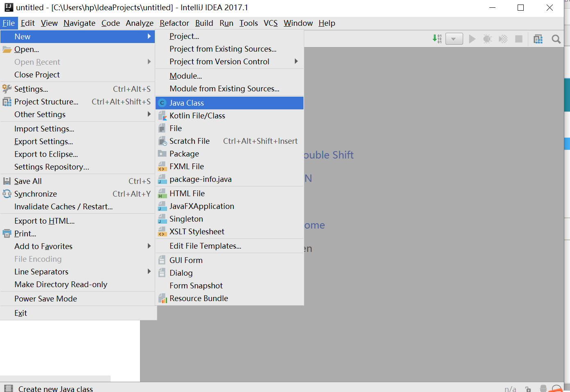Create a new Package
The width and height of the screenshot is (570, 392).
[x=229, y=154]
